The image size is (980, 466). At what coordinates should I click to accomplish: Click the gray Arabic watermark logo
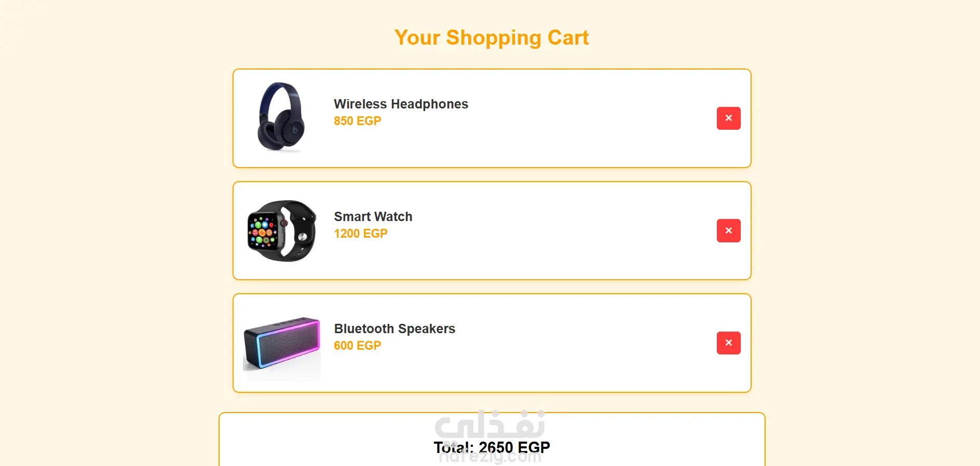(x=490, y=424)
